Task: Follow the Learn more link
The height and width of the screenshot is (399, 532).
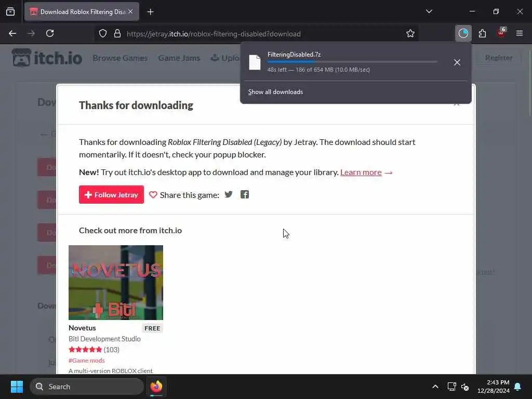Action: pyautogui.click(x=361, y=172)
